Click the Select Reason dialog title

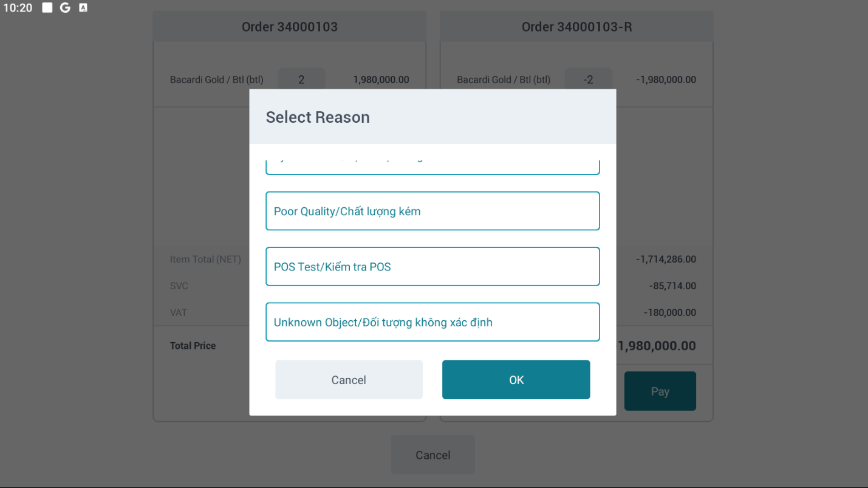point(318,117)
